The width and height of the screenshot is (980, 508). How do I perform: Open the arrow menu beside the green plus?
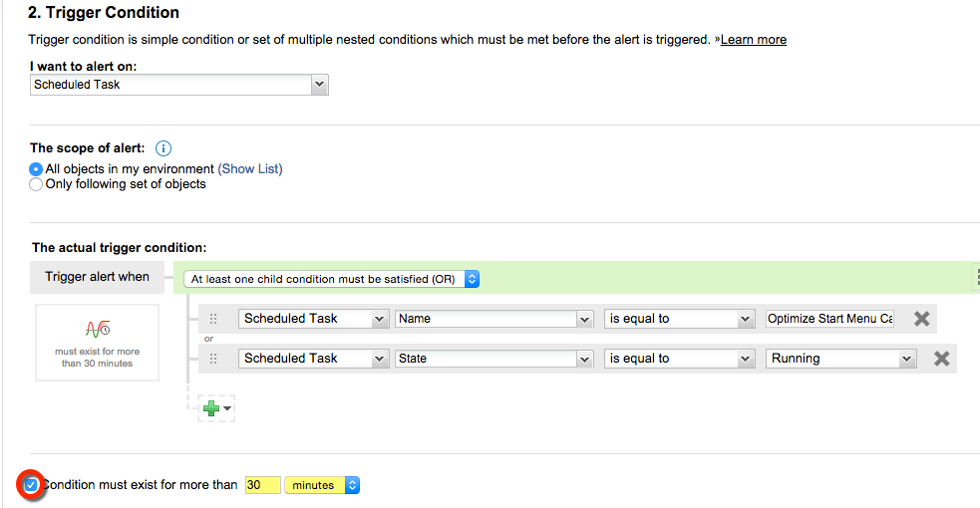point(228,408)
